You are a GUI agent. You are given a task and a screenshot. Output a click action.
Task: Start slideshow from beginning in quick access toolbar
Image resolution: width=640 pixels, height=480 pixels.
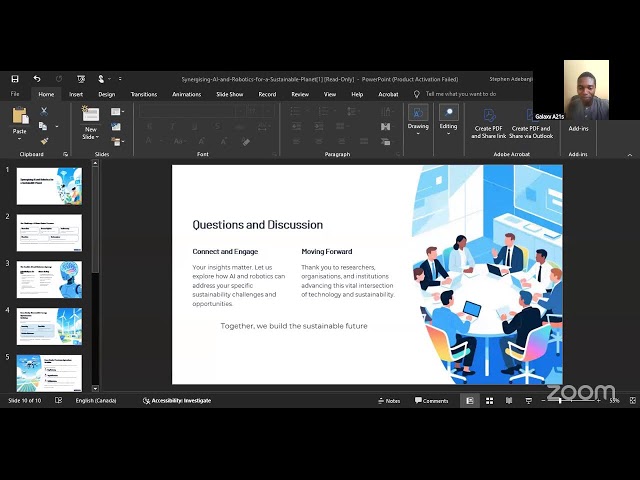[81, 79]
